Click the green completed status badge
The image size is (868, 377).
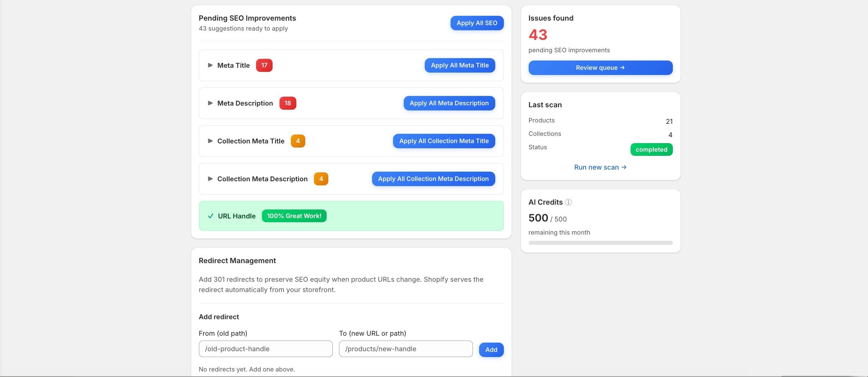click(x=651, y=149)
